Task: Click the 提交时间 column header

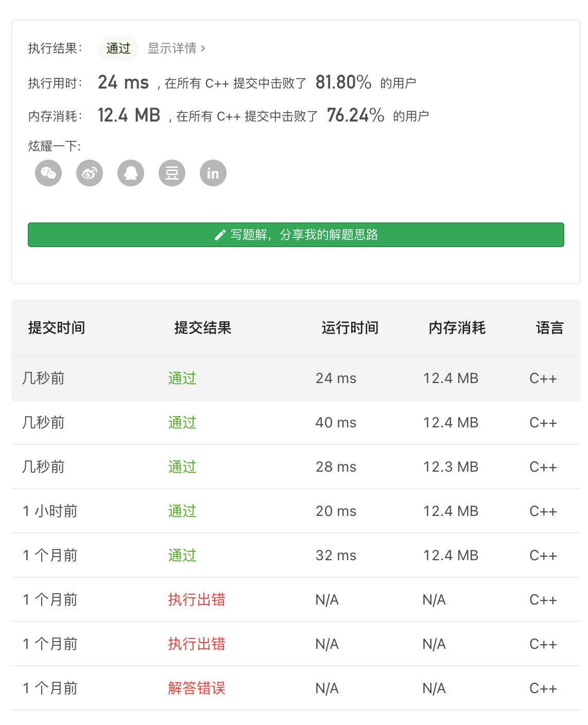Action: [57, 328]
